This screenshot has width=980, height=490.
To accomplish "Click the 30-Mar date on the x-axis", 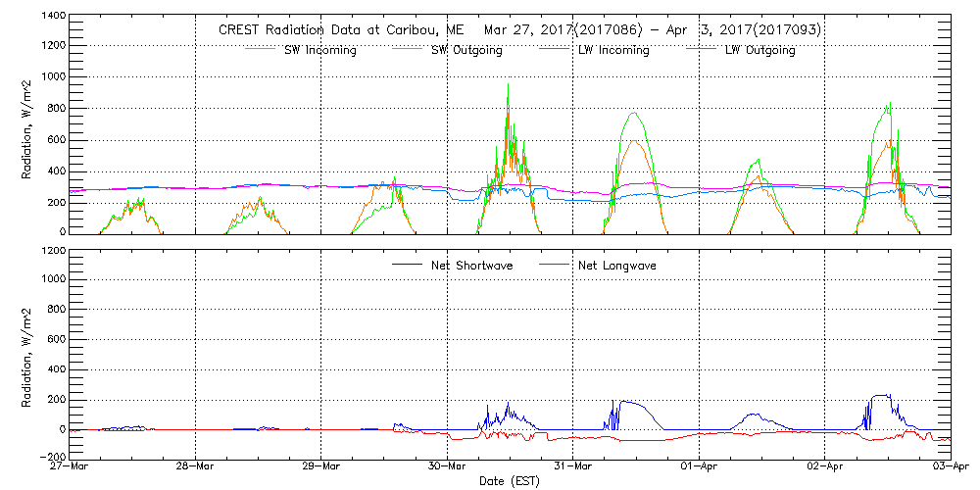I will (447, 467).
